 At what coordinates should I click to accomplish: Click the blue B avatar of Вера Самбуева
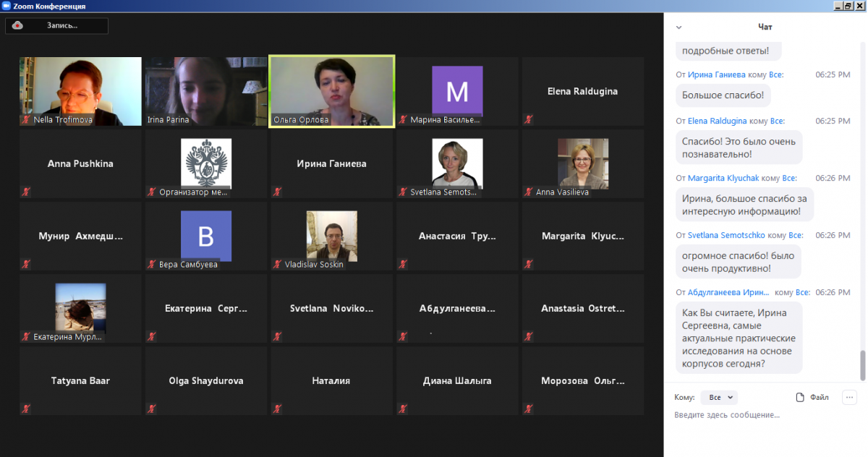206,236
